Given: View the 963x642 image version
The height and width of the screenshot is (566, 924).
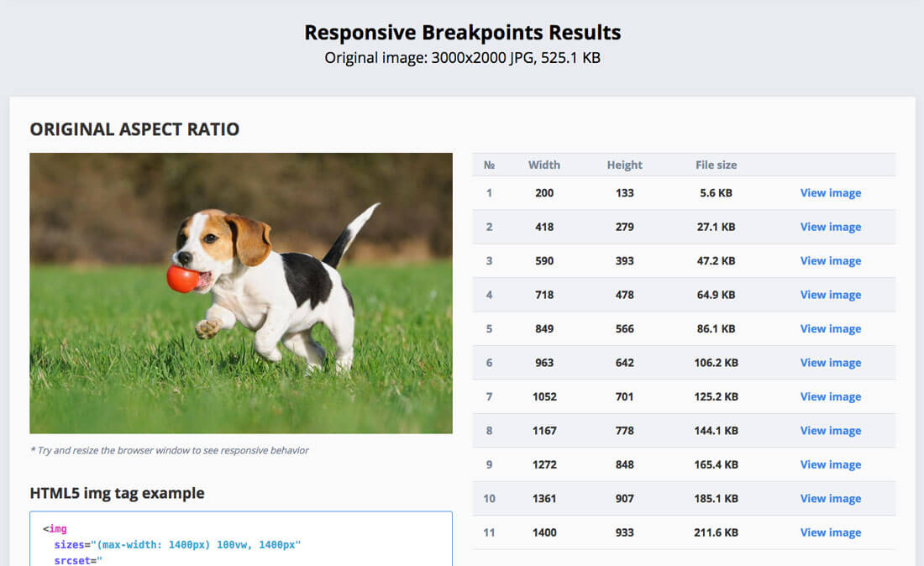Looking at the screenshot, I should [830, 363].
